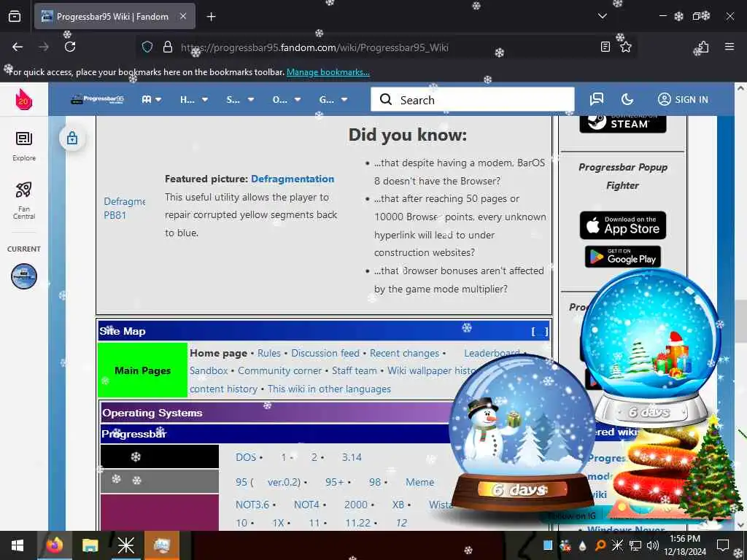The width and height of the screenshot is (747, 560).
Task: Select the current wiki round thumbnail
Action: [24, 276]
